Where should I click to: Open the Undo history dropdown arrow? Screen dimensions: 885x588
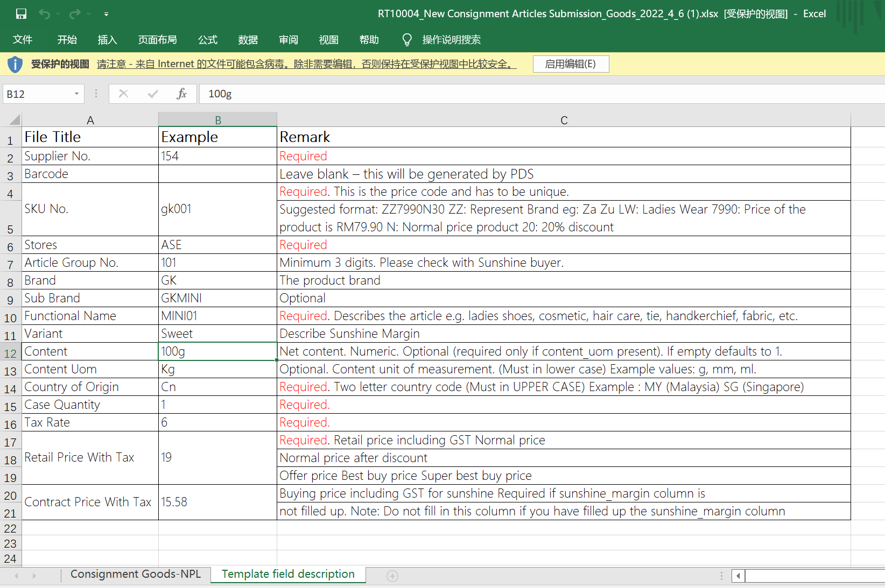pyautogui.click(x=58, y=14)
